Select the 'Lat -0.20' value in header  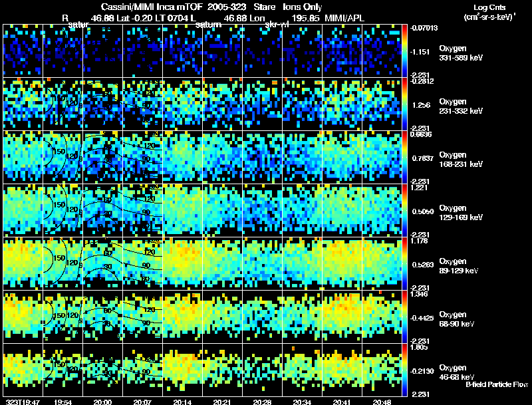coord(134,18)
